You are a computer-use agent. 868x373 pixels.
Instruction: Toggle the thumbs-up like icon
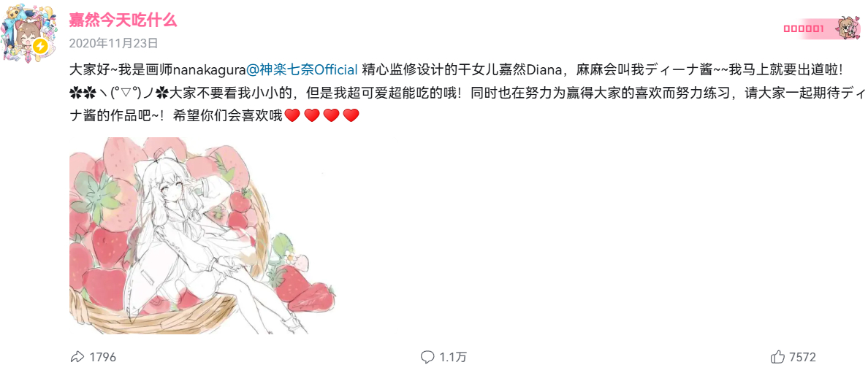pyautogui.click(x=778, y=357)
